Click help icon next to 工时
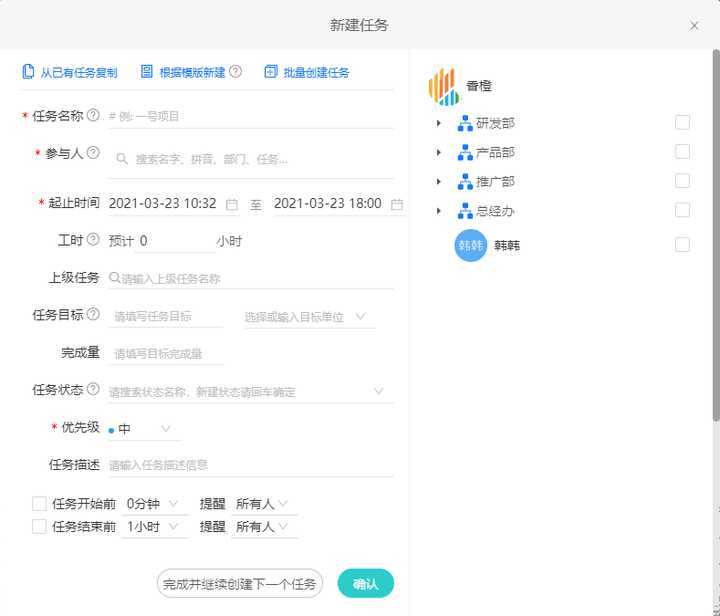Viewport: 720px width, 616px height. pyautogui.click(x=93, y=240)
